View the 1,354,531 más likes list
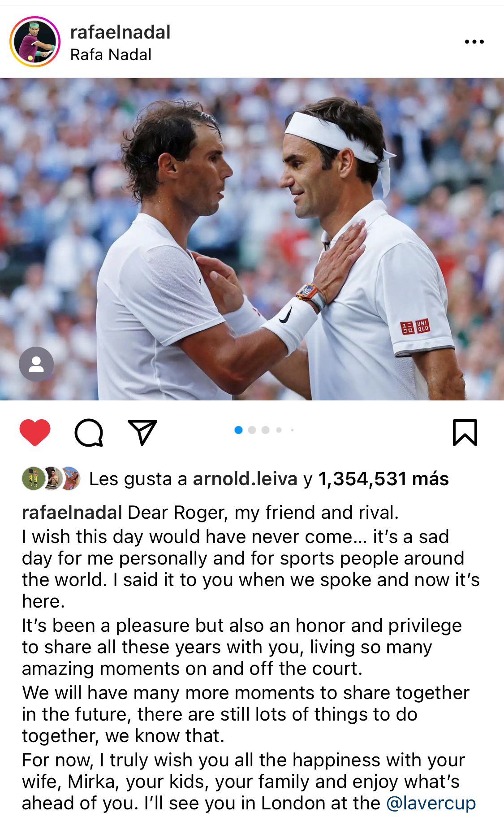Image resolution: width=504 pixels, height=817 pixels. point(383,479)
